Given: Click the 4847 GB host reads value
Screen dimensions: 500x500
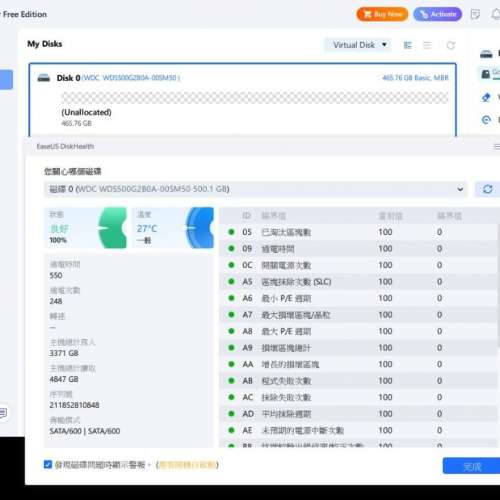Looking at the screenshot, I should click(64, 379).
